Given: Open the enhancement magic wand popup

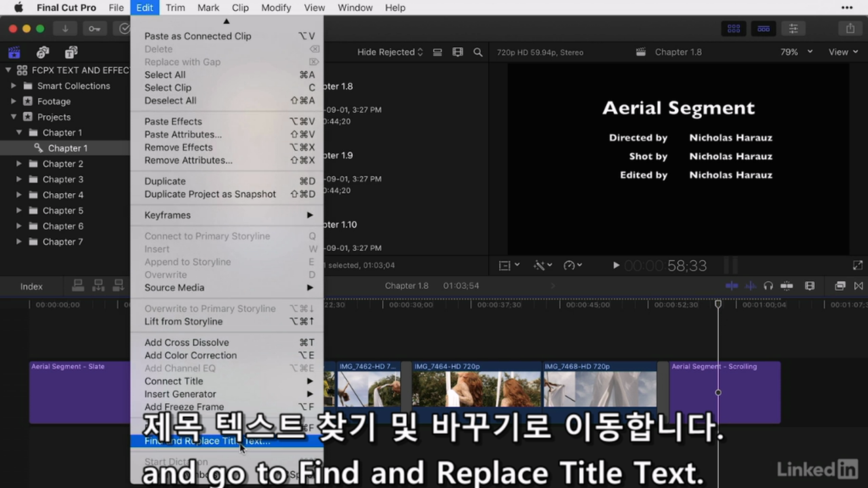Looking at the screenshot, I should (x=543, y=265).
